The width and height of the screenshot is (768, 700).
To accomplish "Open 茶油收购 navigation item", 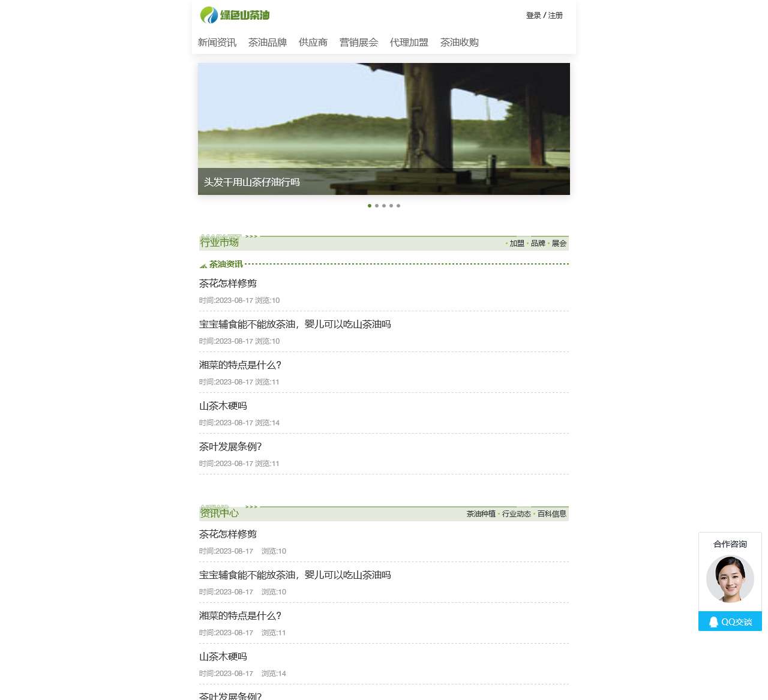I will [460, 43].
